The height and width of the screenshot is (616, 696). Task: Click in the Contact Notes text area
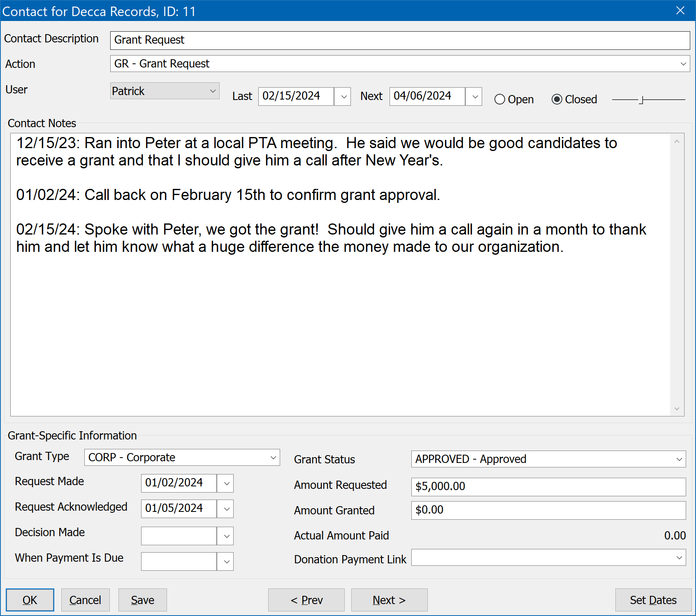(340, 274)
